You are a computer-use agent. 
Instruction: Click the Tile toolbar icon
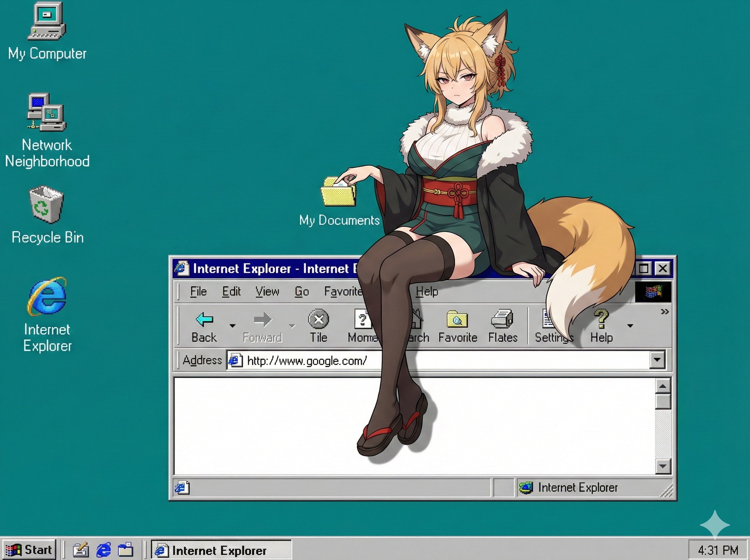tap(318, 319)
